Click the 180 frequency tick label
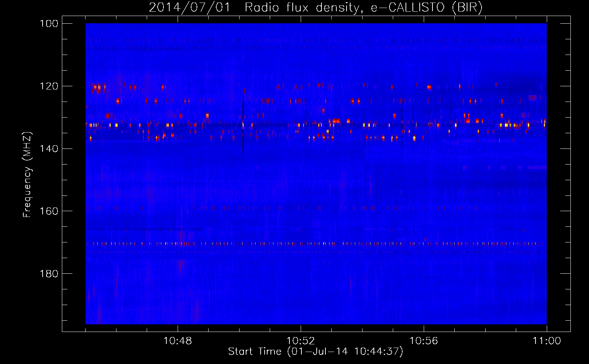Image resolution: width=589 pixels, height=364 pixels. point(49,274)
